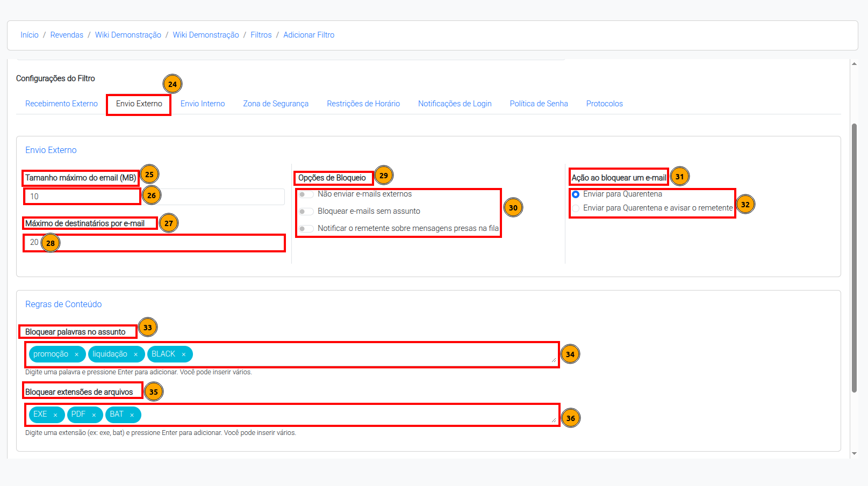Remove the promoção tag

point(76,354)
